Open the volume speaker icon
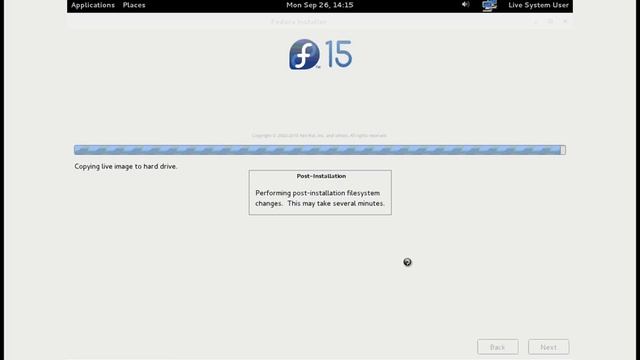 coord(465,4)
